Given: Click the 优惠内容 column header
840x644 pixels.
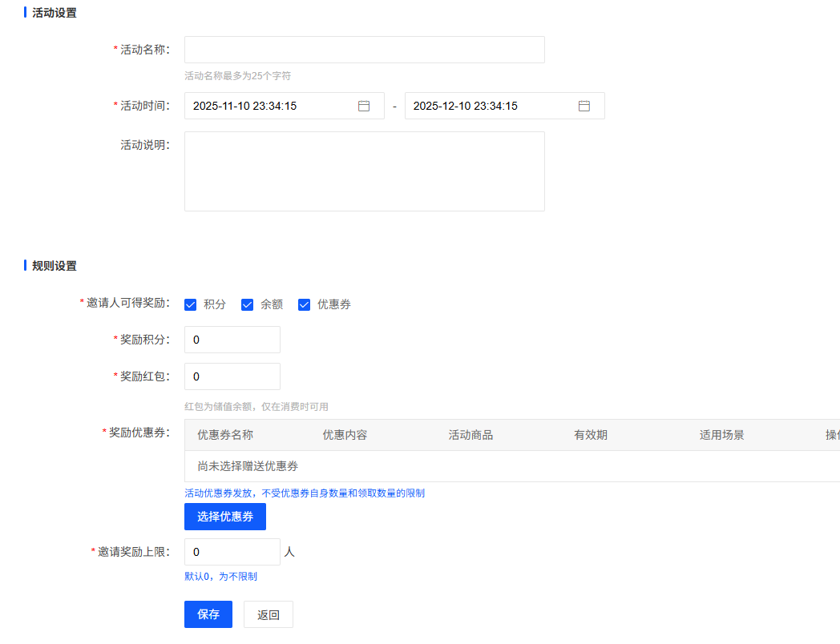Looking at the screenshot, I should pyautogui.click(x=345, y=435).
